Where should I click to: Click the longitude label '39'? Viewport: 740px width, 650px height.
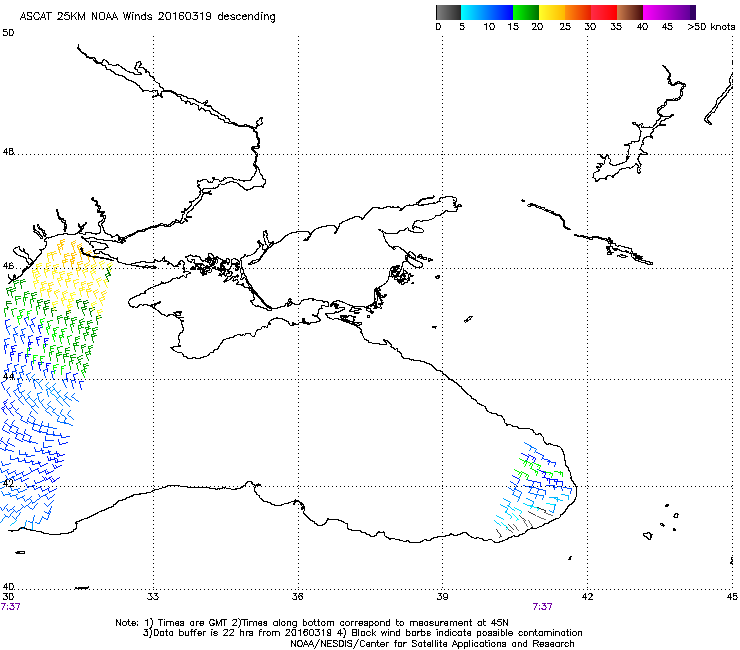coord(442,597)
